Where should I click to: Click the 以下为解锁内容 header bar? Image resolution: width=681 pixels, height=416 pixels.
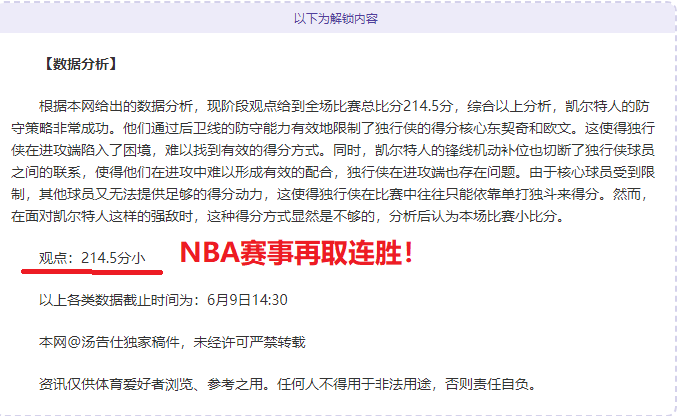click(338, 18)
